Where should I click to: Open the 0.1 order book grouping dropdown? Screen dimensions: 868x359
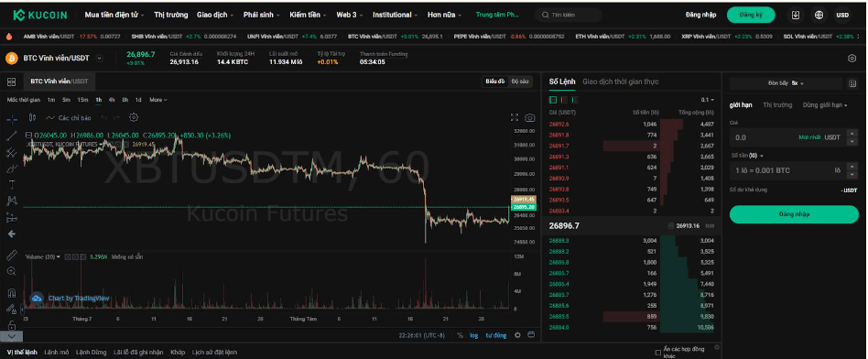click(x=708, y=100)
